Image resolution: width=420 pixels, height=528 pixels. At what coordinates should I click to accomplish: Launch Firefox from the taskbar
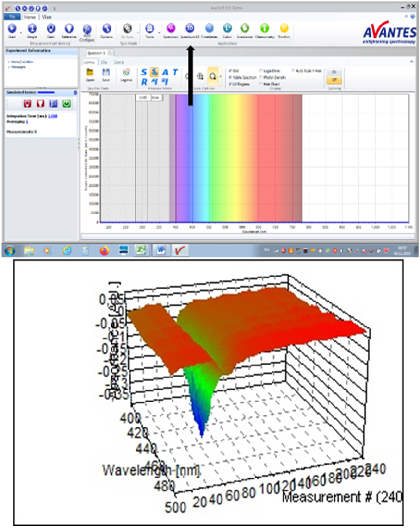coord(104,251)
